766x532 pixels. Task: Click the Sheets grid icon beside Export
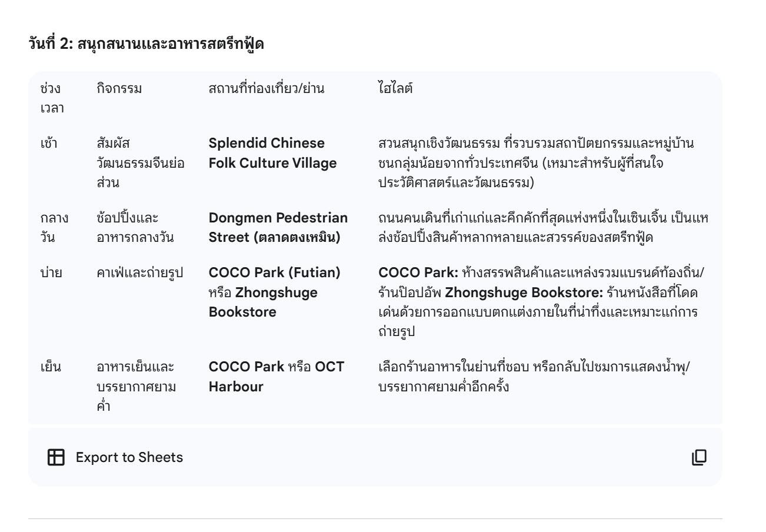(56, 457)
